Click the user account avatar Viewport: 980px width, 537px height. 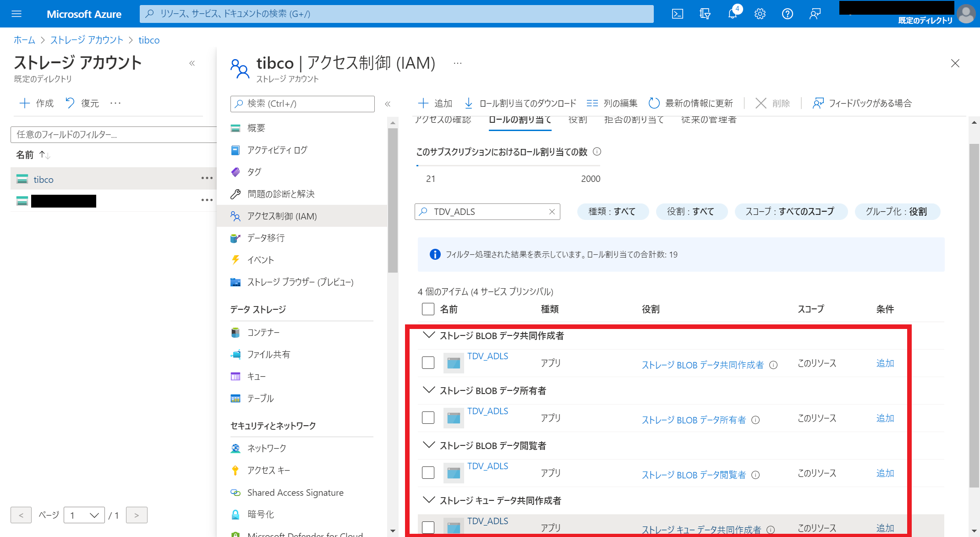coord(966,14)
